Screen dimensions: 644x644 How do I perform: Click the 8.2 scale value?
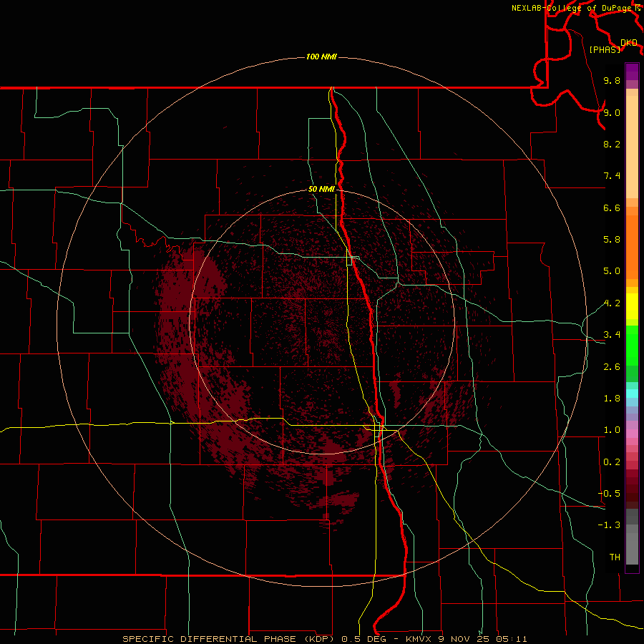612,144
